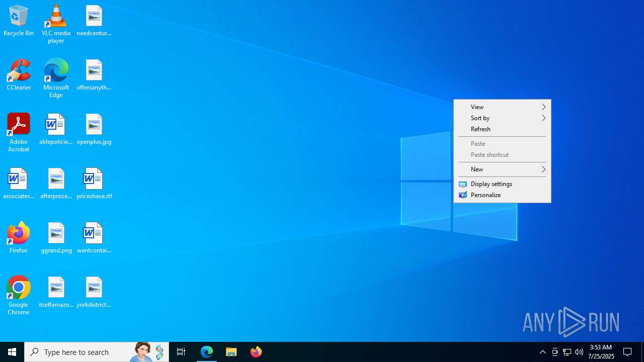Expand the New submenu arrow

point(543,169)
